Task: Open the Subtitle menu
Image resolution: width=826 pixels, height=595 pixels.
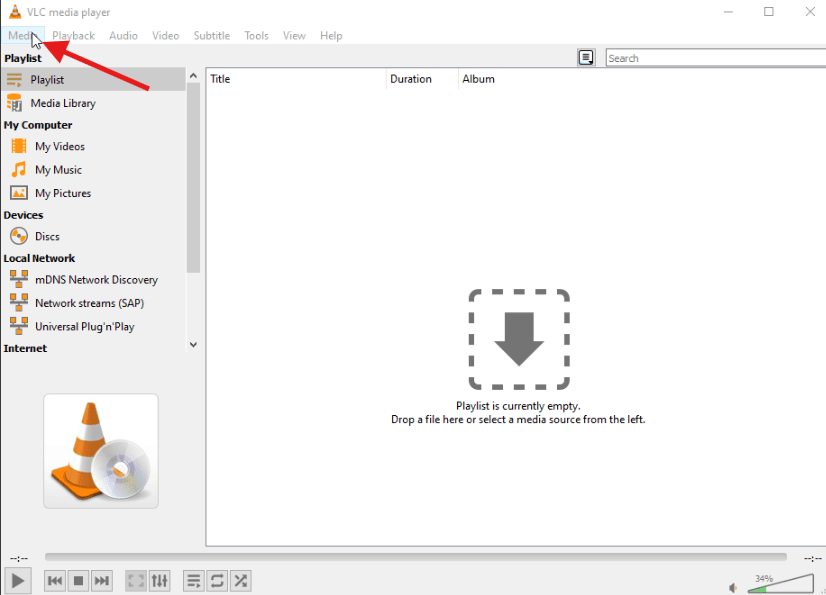Action: [212, 35]
